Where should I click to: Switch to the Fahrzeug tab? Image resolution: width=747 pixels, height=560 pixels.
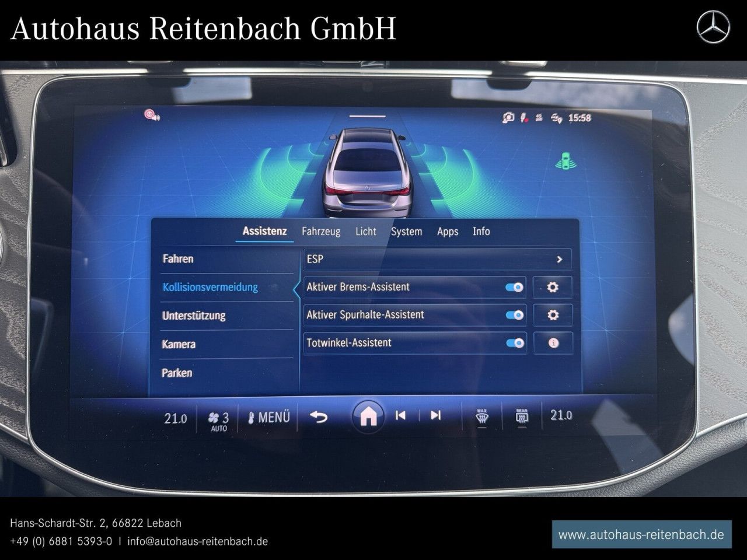tap(321, 232)
